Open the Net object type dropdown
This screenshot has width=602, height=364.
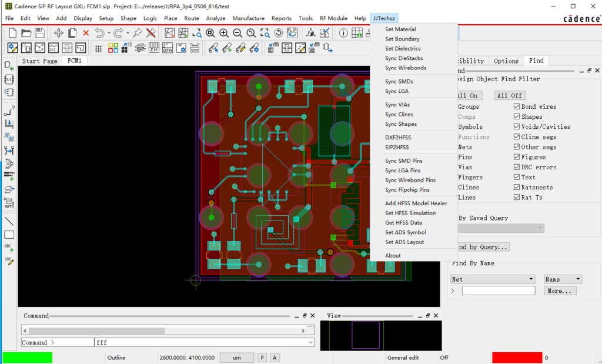click(493, 279)
